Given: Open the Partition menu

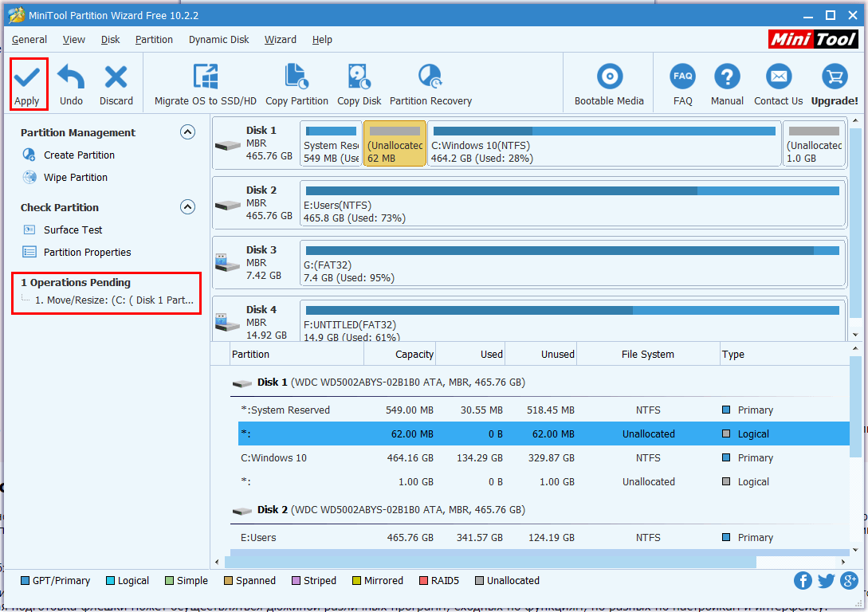Looking at the screenshot, I should tap(154, 40).
